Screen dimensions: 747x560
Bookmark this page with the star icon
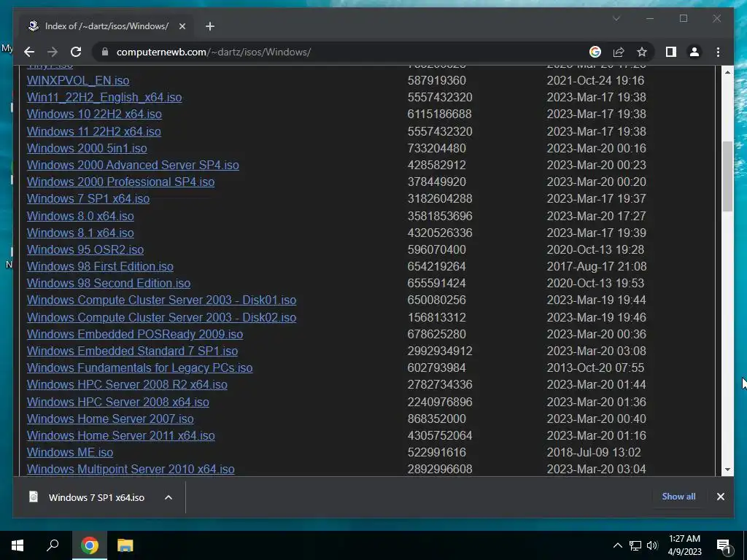(x=642, y=52)
